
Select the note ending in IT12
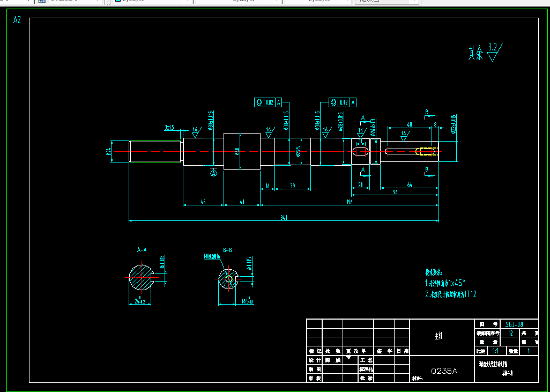click(x=451, y=294)
